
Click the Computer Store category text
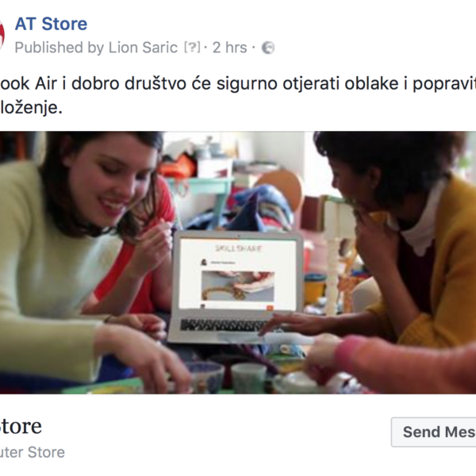(x=33, y=452)
